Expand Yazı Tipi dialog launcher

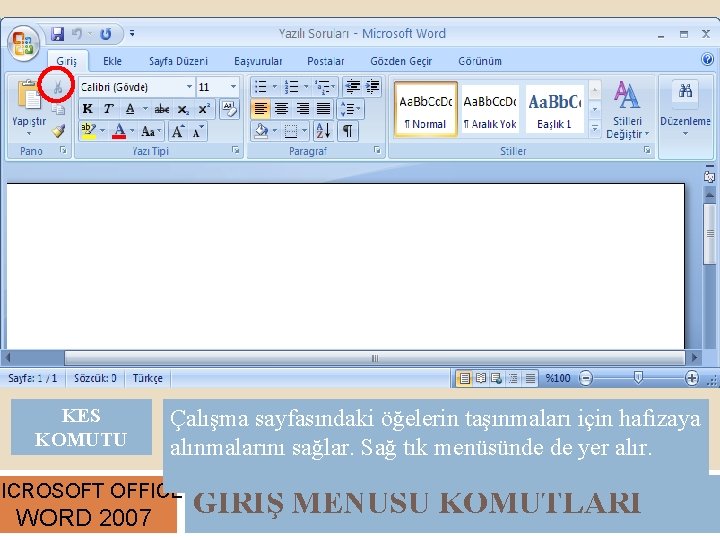pos(236,150)
